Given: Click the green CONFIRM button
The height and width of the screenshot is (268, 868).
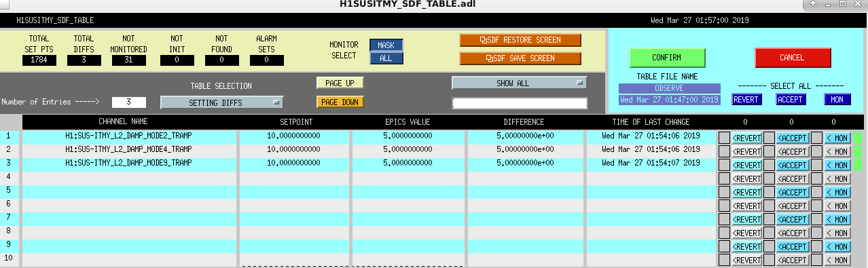Looking at the screenshot, I should pos(667,58).
